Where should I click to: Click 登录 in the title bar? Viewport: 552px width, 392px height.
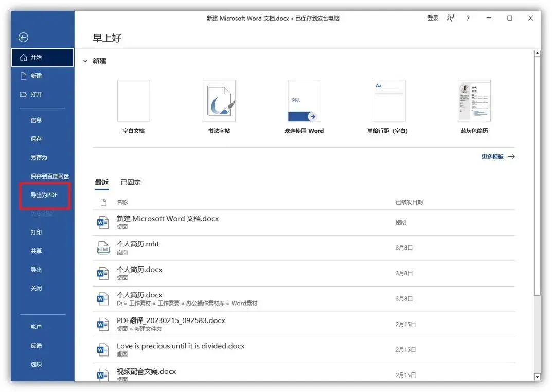pyautogui.click(x=433, y=19)
